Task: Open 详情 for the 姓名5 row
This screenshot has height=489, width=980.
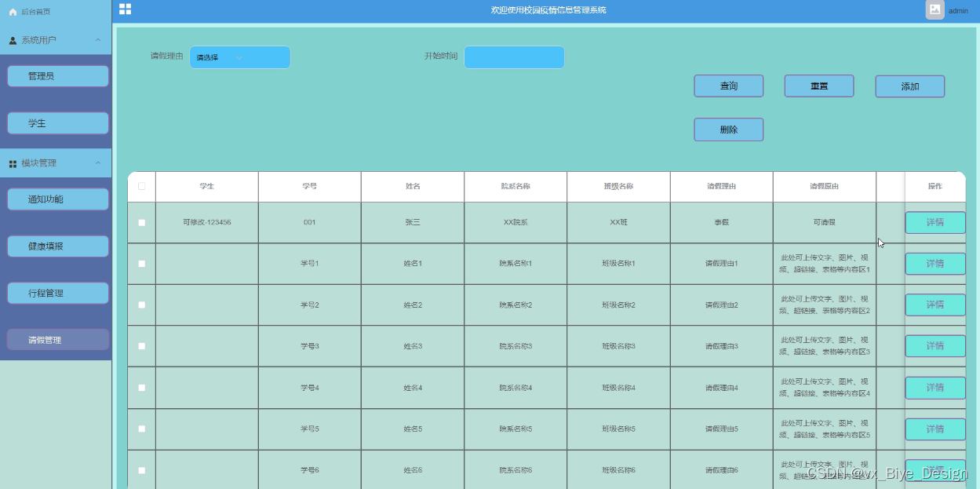Action: click(935, 429)
